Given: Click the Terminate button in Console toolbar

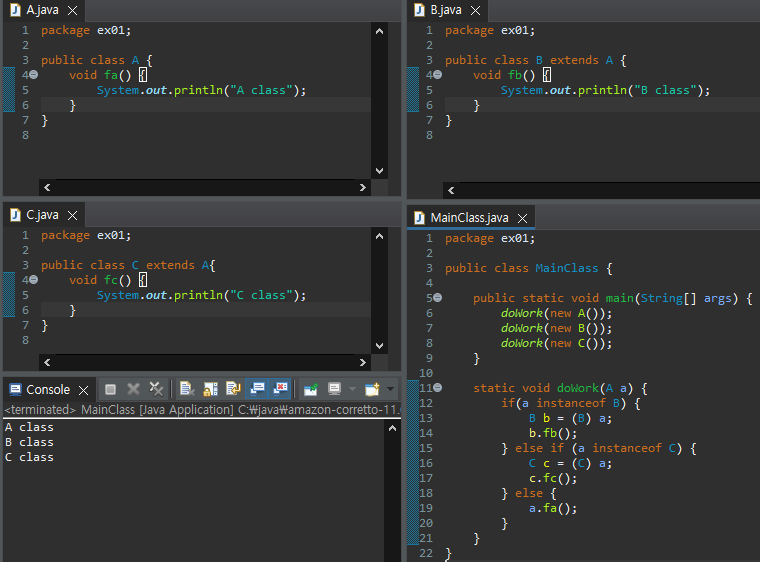Looking at the screenshot, I should [x=111, y=389].
